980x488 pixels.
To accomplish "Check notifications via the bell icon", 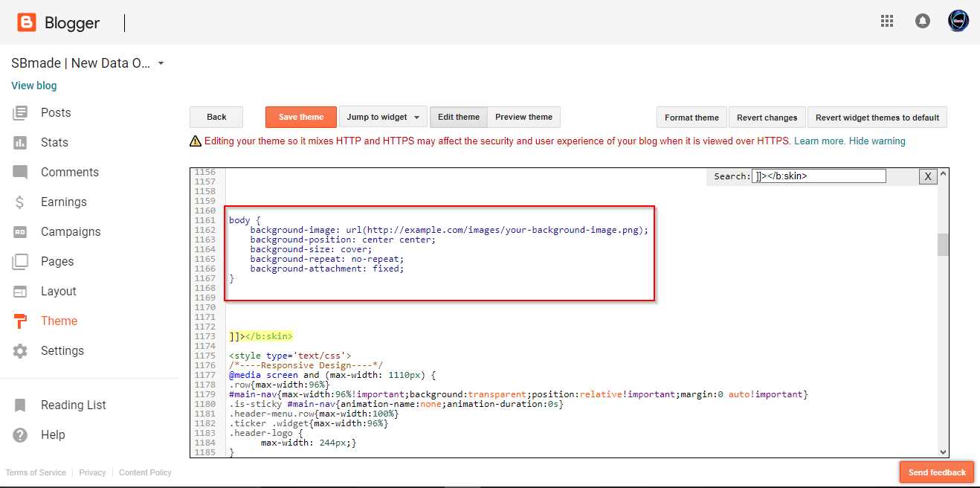I will pyautogui.click(x=923, y=21).
